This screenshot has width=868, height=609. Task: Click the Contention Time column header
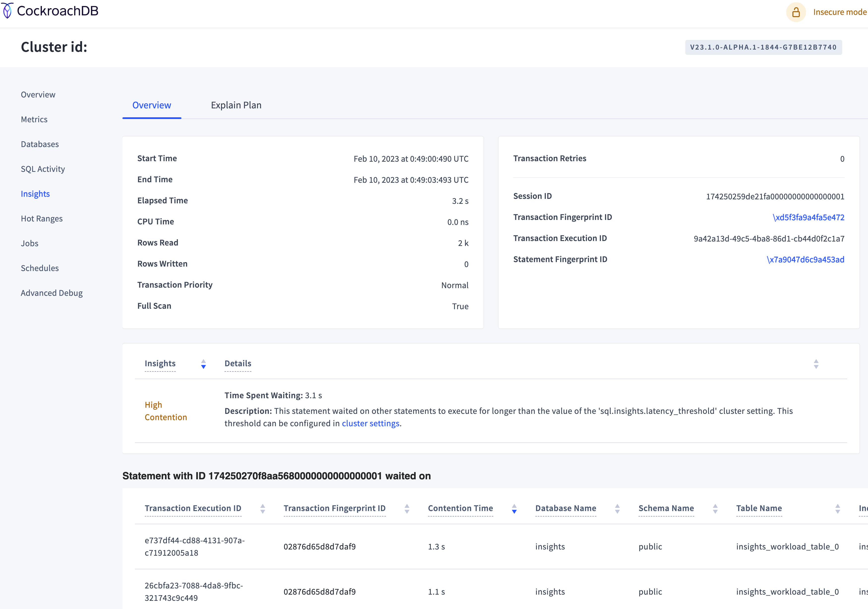(x=461, y=508)
